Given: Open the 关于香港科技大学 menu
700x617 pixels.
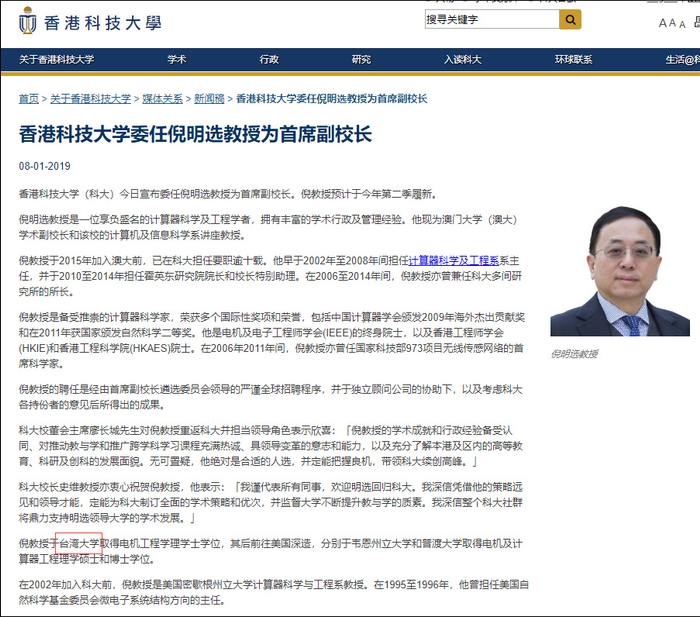Looking at the screenshot, I should [57, 59].
